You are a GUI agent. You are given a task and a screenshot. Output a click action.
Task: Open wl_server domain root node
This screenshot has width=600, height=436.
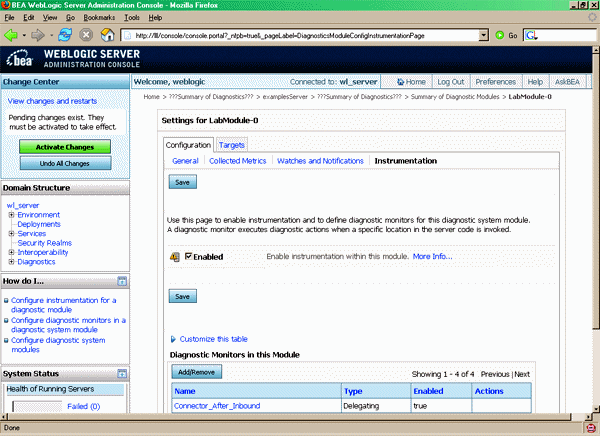click(x=23, y=206)
